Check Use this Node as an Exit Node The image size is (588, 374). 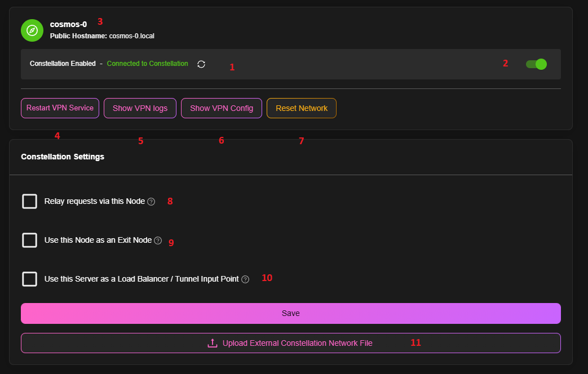[x=30, y=241]
